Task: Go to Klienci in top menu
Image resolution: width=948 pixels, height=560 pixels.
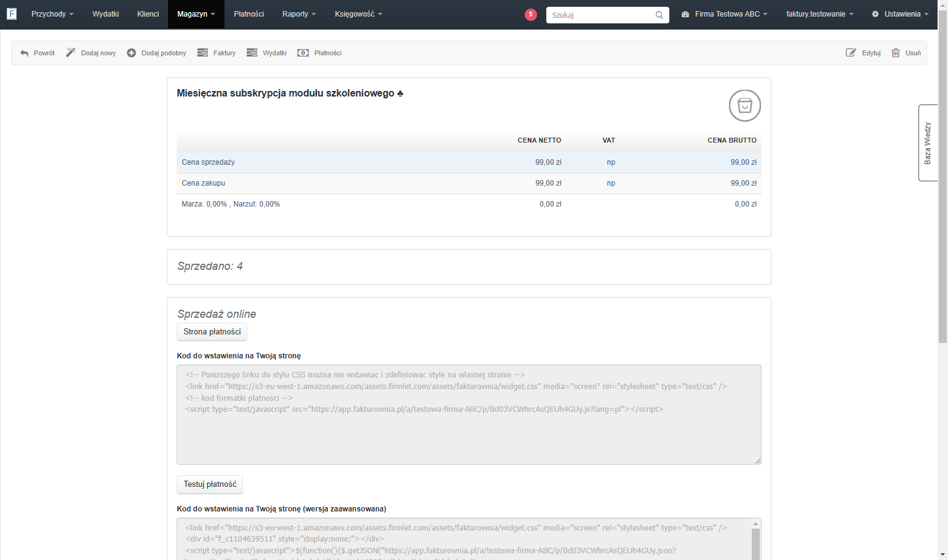Action: tap(148, 14)
